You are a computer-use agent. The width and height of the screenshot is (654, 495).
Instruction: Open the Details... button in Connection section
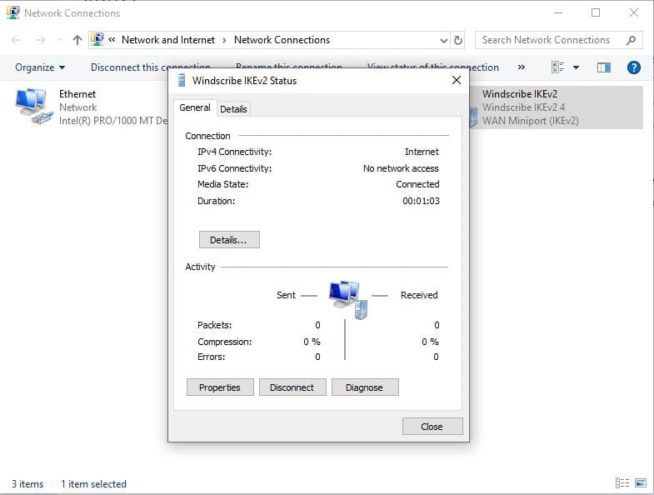229,240
